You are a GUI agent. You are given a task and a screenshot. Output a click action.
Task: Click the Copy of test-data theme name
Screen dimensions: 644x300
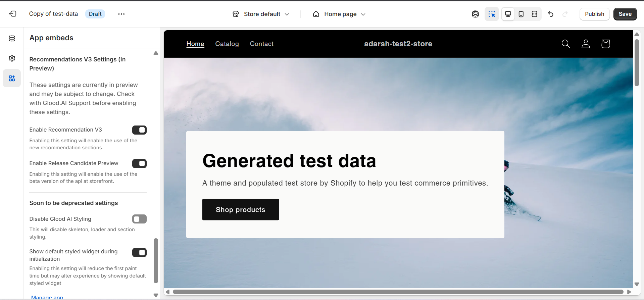53,14
